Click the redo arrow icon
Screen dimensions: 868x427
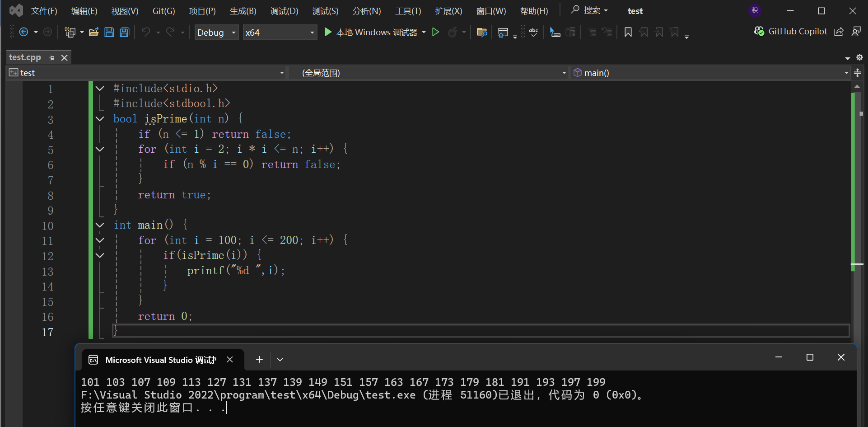point(170,32)
